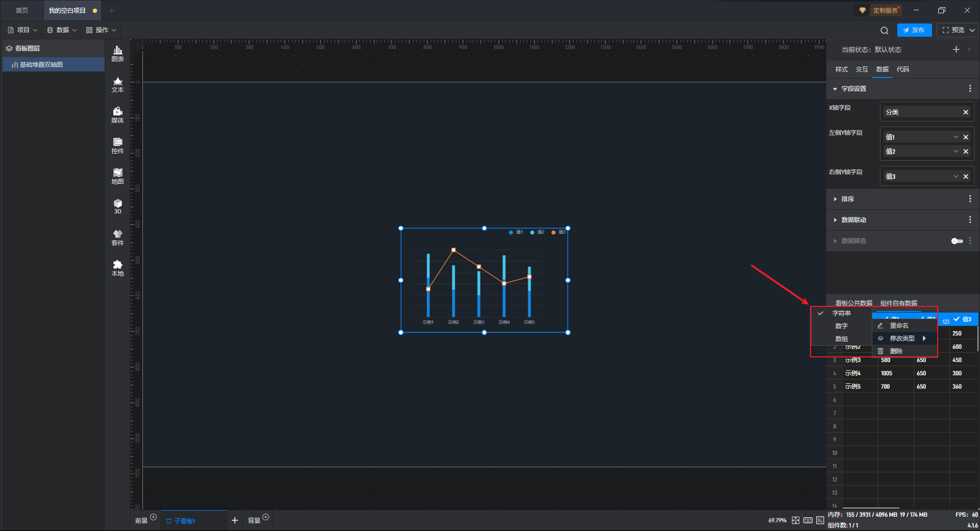Remove the 分类 X-axis field
The height and width of the screenshot is (531, 980).
(x=966, y=112)
